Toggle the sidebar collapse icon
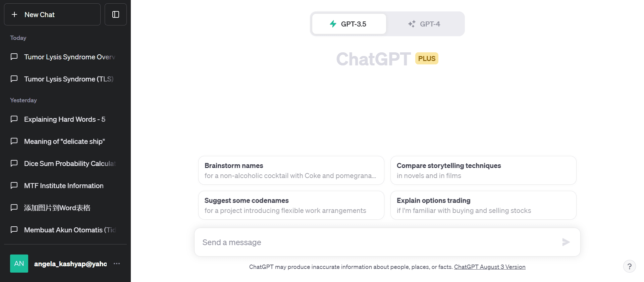The image size is (644, 282). [x=116, y=14]
